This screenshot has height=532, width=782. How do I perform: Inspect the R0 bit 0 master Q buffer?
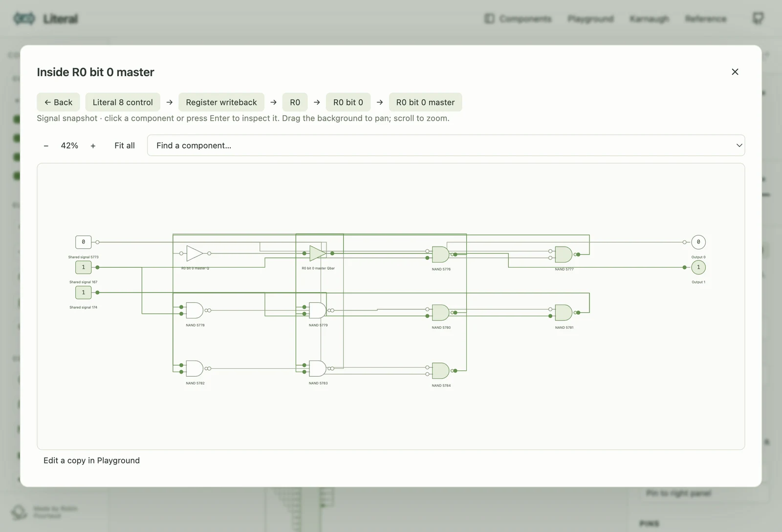pos(195,253)
